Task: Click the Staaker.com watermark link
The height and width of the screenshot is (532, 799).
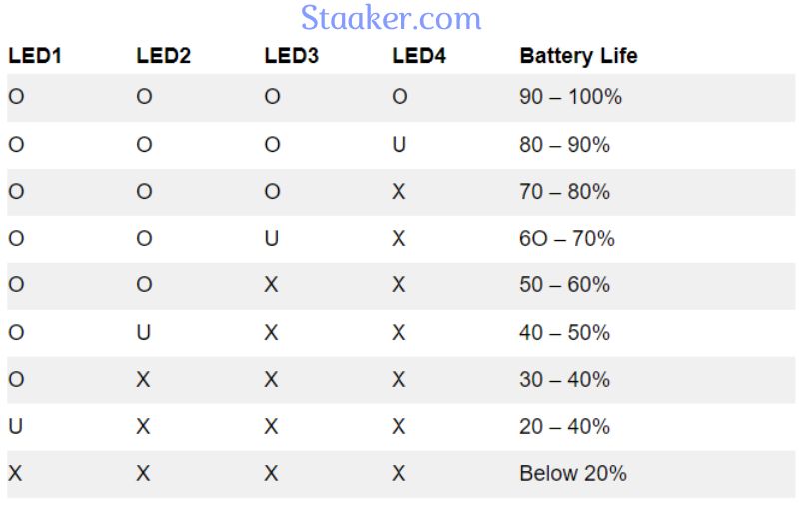Action: (391, 18)
